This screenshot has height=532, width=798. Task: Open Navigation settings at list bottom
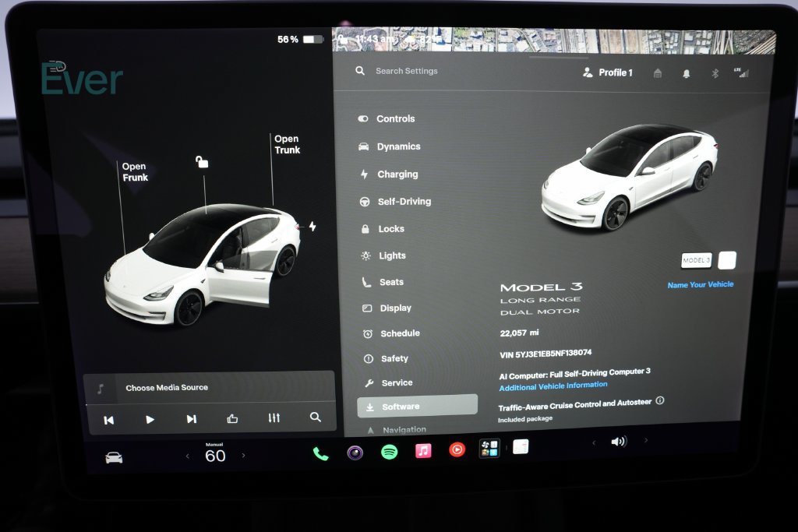(397, 430)
